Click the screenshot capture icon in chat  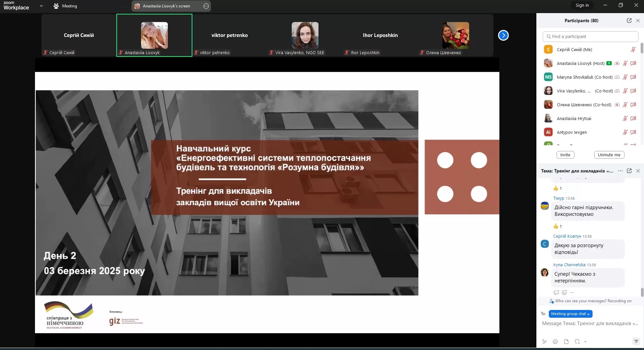577,342
